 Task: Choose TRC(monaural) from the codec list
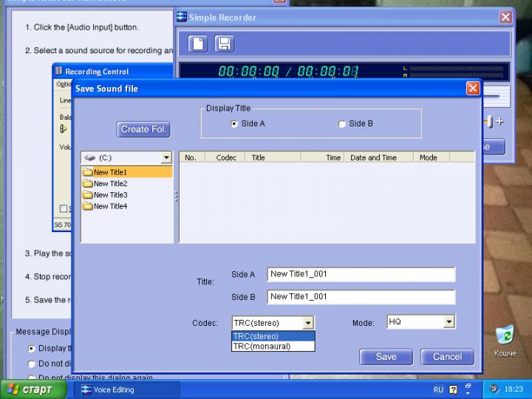pos(262,346)
